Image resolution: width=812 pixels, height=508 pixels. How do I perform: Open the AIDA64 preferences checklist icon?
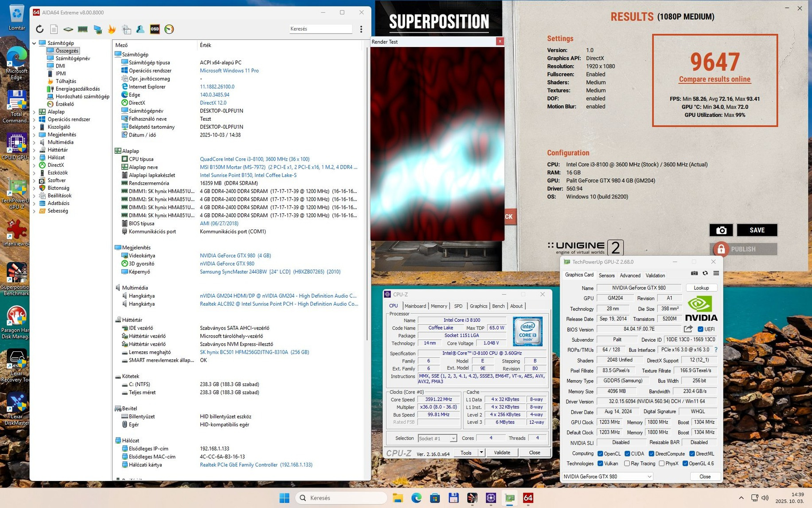coord(126,29)
